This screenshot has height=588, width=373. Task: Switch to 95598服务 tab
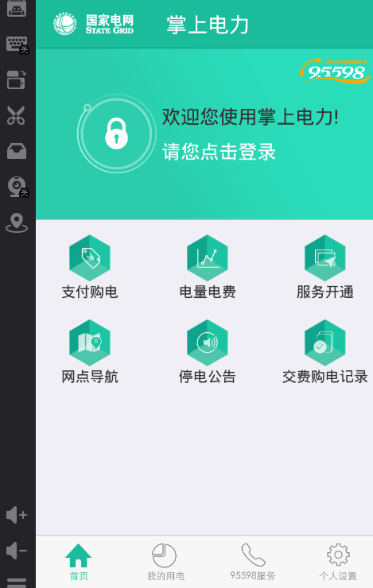pyautogui.click(x=253, y=562)
